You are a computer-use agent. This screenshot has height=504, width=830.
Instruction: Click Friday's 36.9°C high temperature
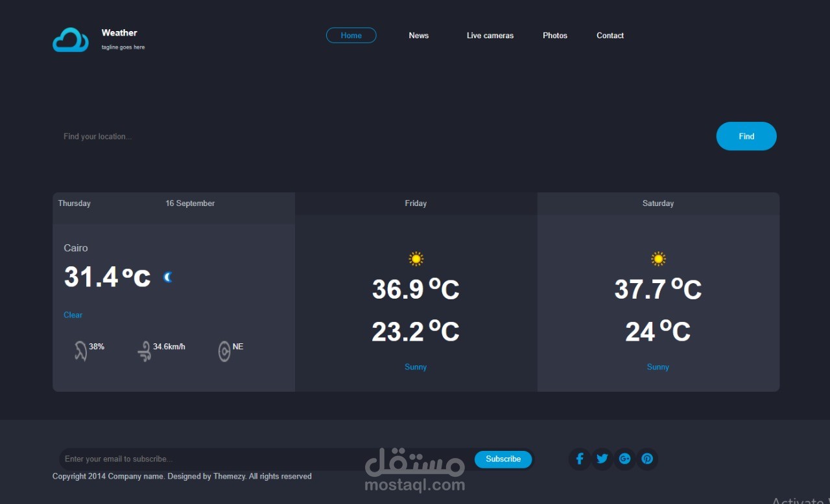point(416,289)
